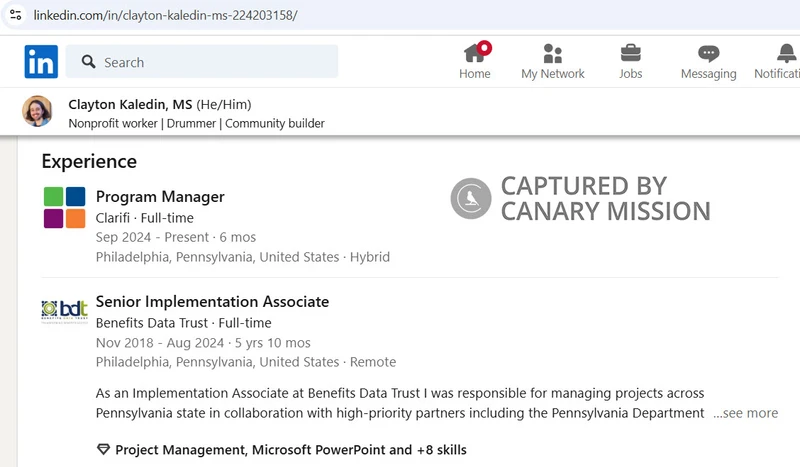Select the LinkedIn URL in address bar
The width and height of the screenshot is (800, 467).
[165, 15]
